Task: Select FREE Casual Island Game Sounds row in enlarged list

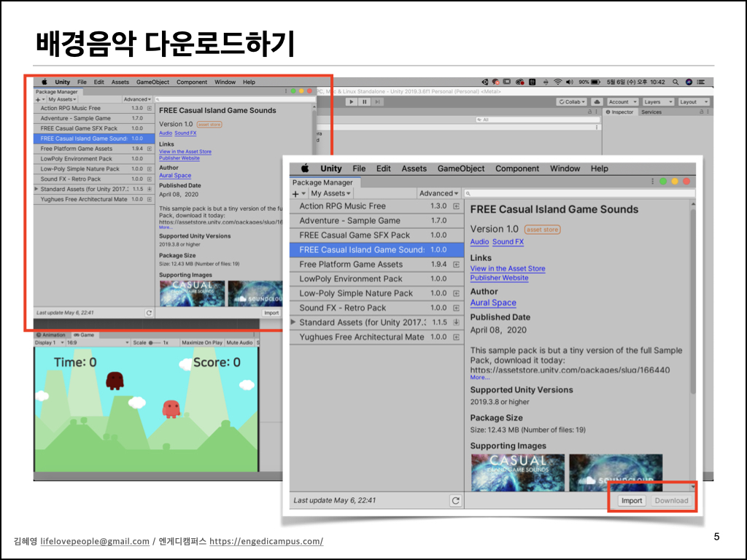Action: coord(376,249)
